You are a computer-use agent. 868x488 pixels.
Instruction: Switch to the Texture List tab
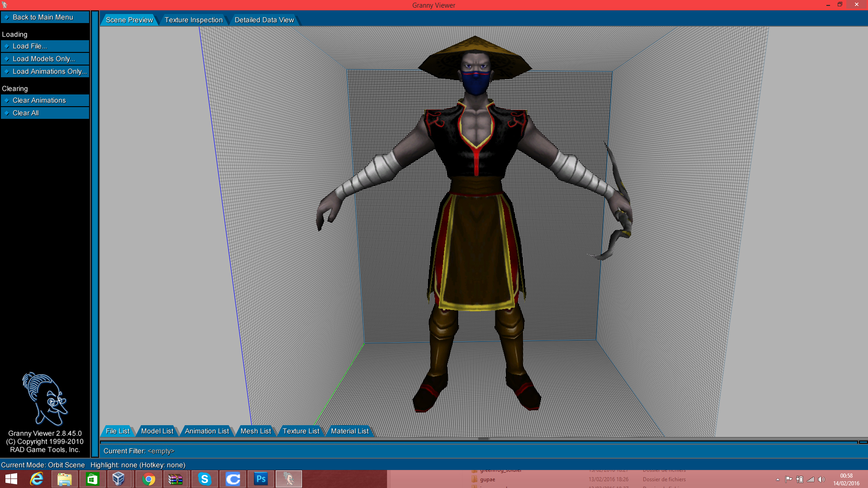301,431
